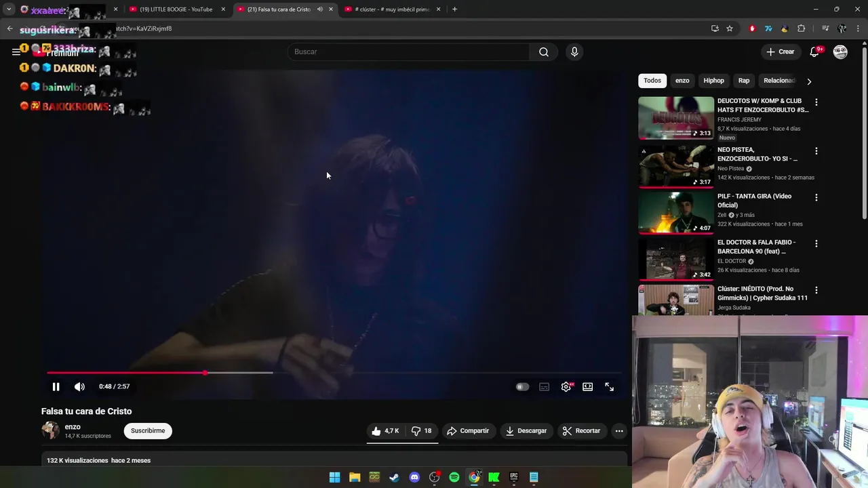This screenshot has height=488, width=868.
Task: Open the red hand ad blocker extension
Action: [x=752, y=28]
